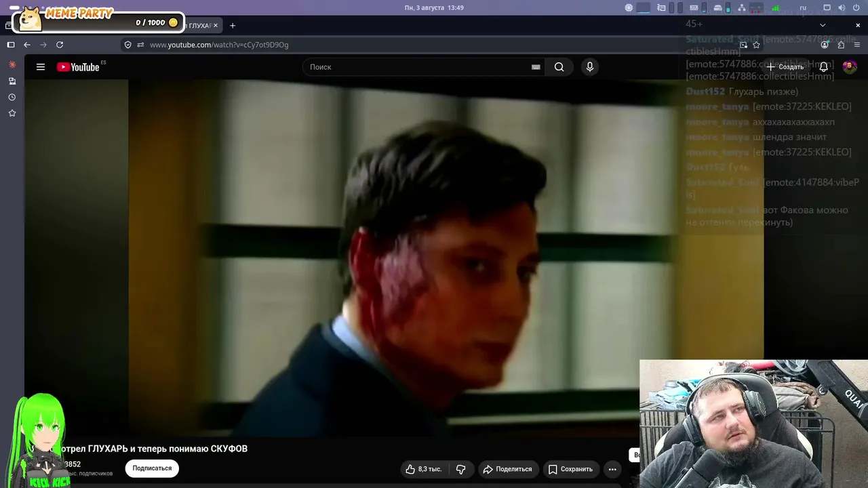Go to the YouTube home logo
868x488 pixels.
(78, 67)
